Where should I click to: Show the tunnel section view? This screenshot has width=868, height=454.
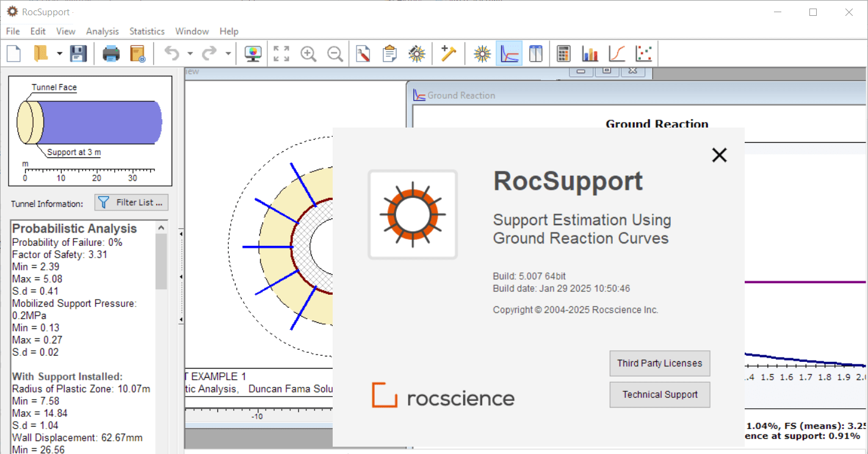(482, 54)
